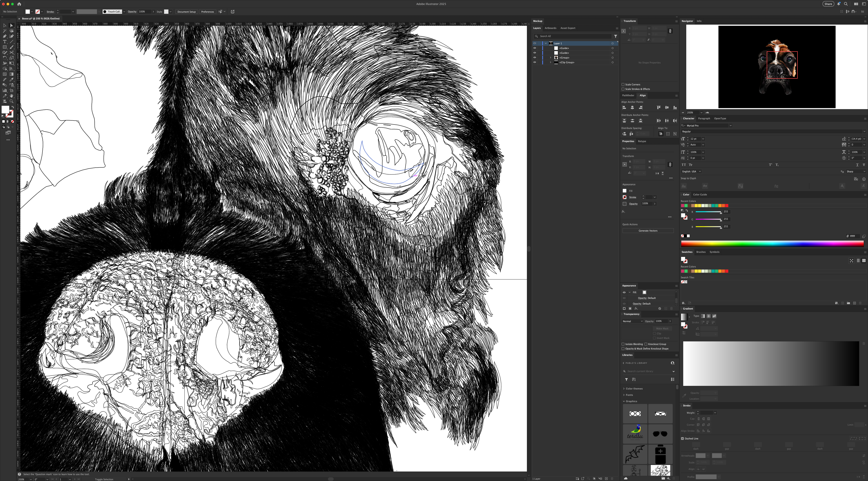Switch to the Artboards tab
This screenshot has height=481, width=868.
click(550, 28)
